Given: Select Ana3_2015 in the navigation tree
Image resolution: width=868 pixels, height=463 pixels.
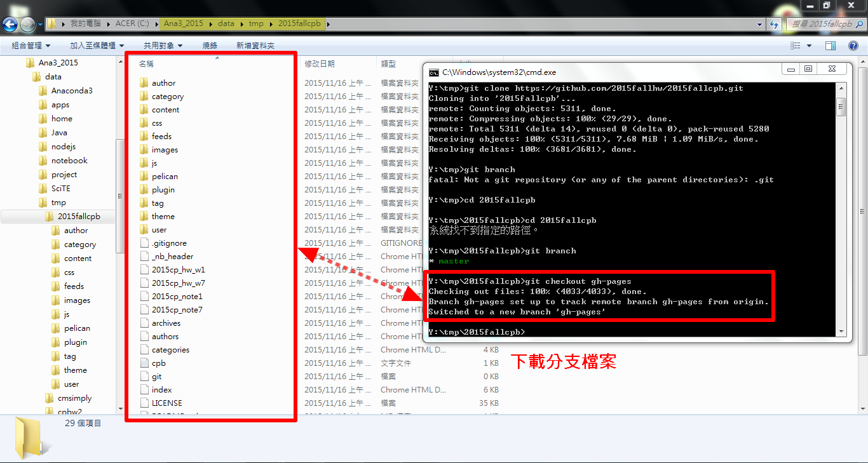Looking at the screenshot, I should [x=58, y=63].
